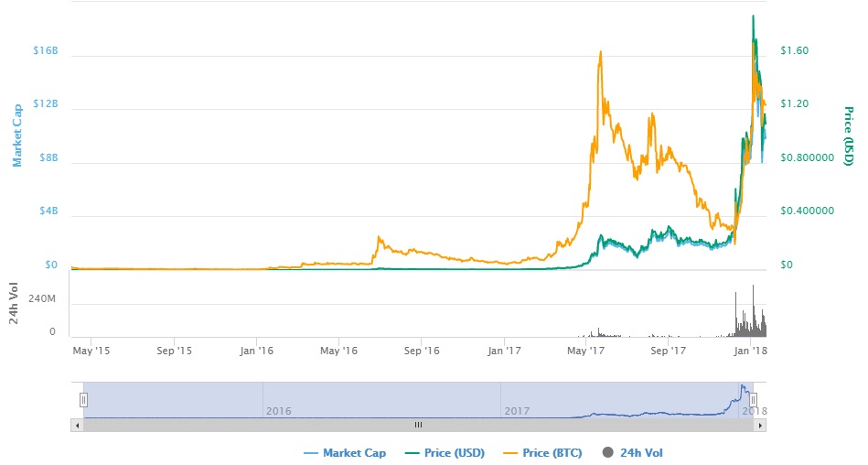868x465 pixels.
Task: Click the scrollbar grip in the navigator
Action: pos(418,425)
